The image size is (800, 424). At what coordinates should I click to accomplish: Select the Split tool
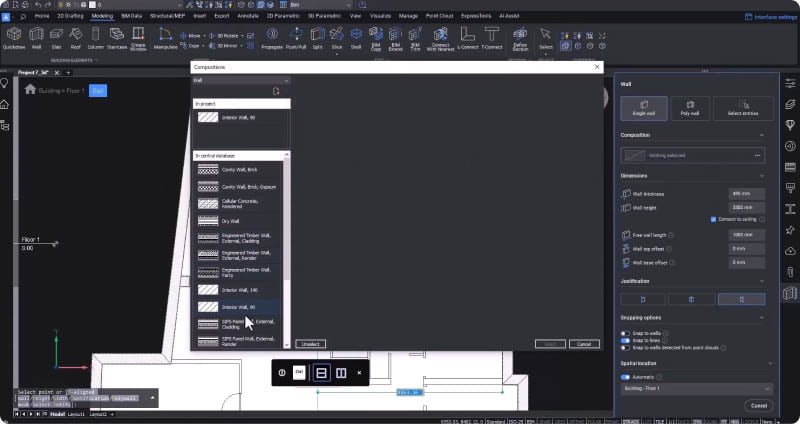click(x=317, y=38)
